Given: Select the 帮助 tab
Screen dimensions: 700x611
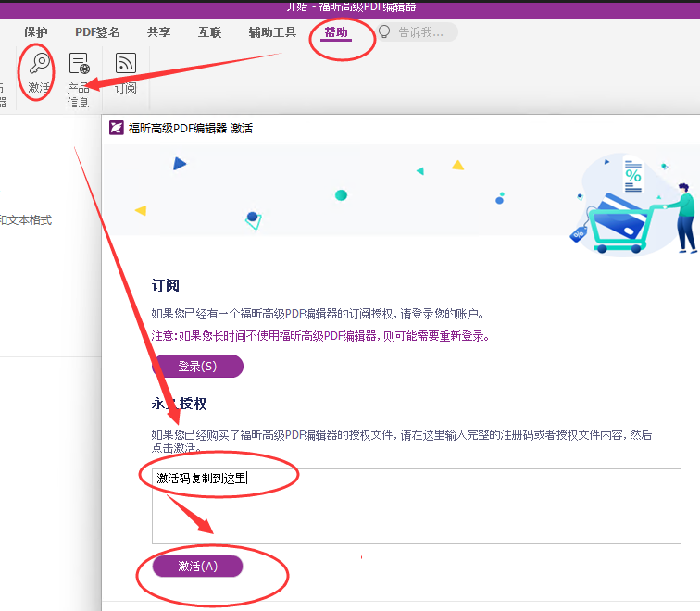Looking at the screenshot, I should pos(336,32).
